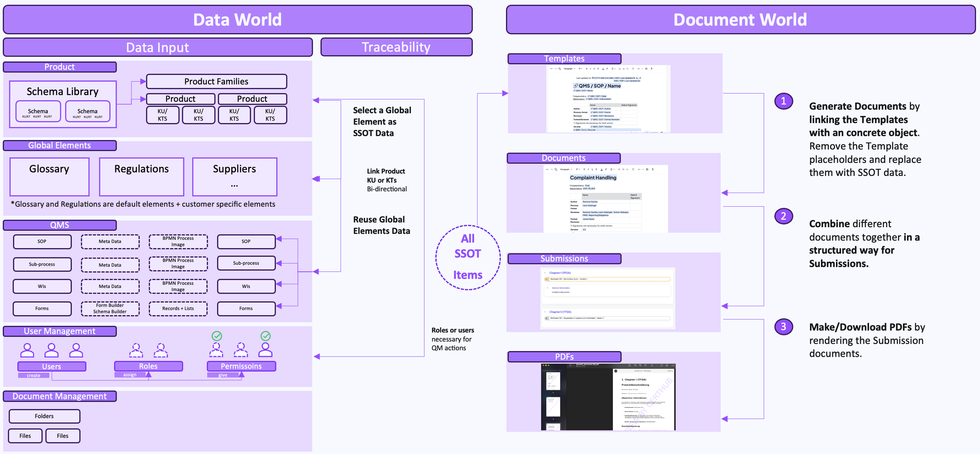This screenshot has height=454, width=980.
Task: Click the Share icon in the PDF viewer toolbar
Action: [646, 365]
